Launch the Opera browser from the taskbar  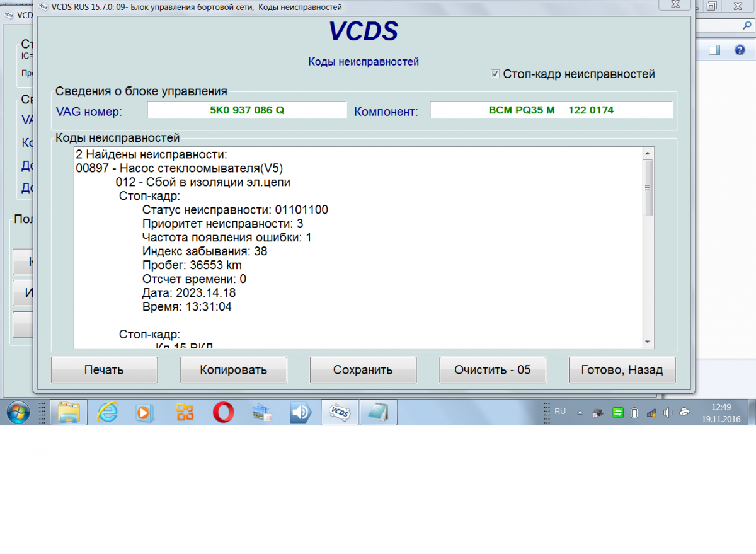[x=223, y=413]
